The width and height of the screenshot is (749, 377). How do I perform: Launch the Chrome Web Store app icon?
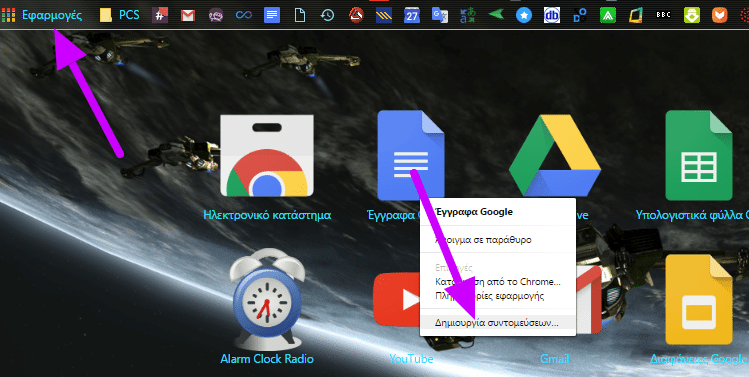[x=267, y=155]
